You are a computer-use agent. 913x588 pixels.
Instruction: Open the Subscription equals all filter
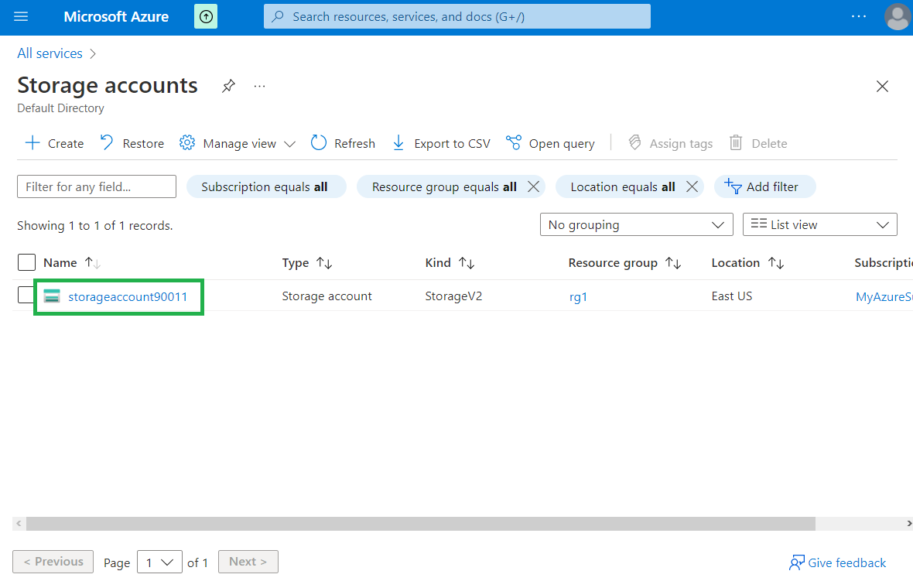click(266, 187)
